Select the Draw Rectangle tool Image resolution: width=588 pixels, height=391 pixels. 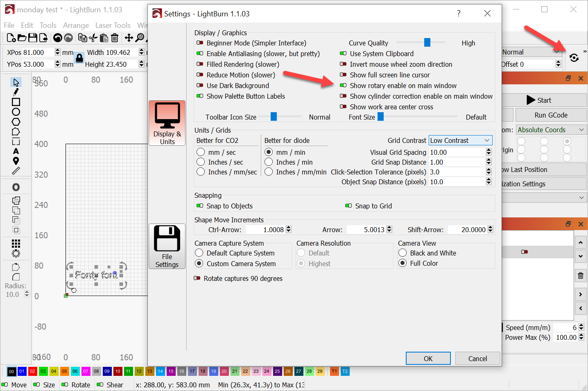[16, 102]
